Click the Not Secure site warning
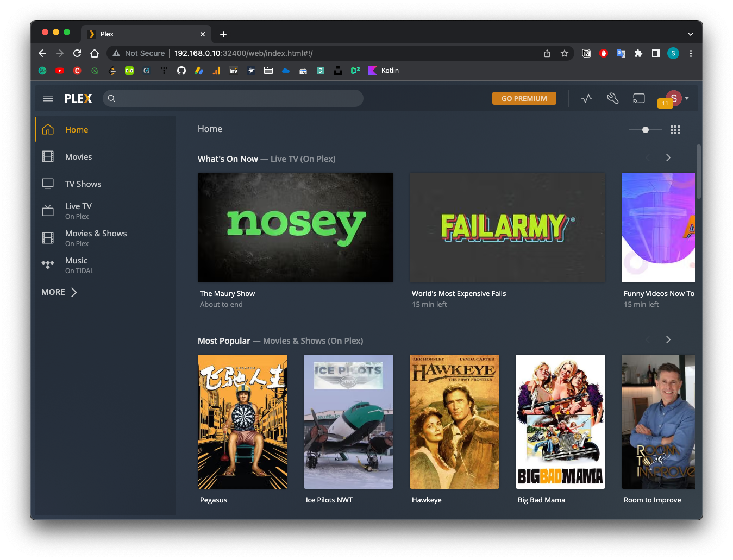Screen dimensions: 733x560 coord(139,53)
